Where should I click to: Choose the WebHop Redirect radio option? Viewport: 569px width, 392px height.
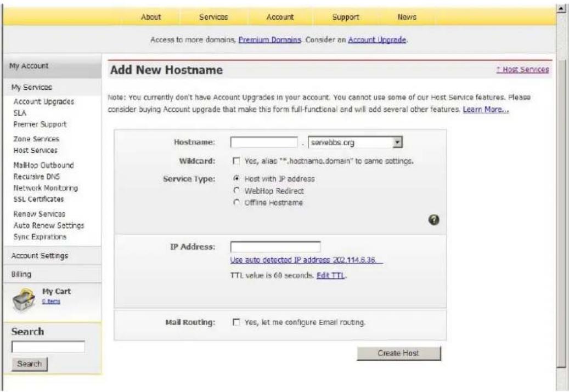[236, 190]
